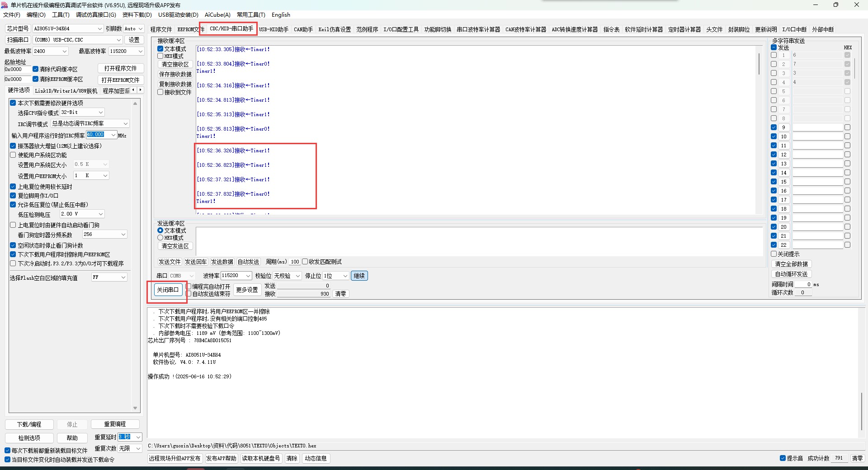Open the 重复次数 无限 dropdown
868x470 pixels.
pyautogui.click(x=130, y=448)
